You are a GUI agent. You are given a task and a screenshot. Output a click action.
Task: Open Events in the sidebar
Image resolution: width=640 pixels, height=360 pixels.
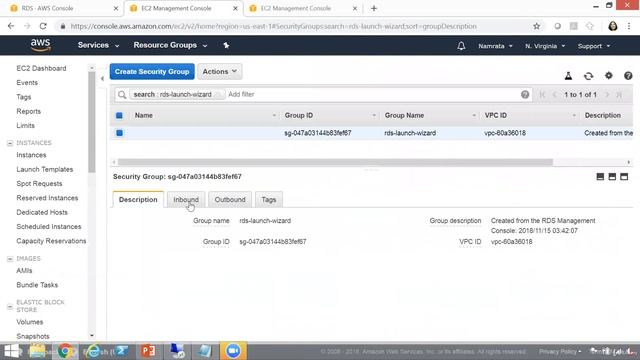(27, 82)
